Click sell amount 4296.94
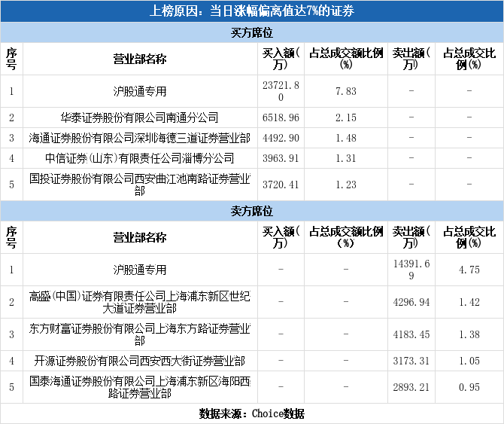This screenshot has width=504, height=424. pos(411,302)
